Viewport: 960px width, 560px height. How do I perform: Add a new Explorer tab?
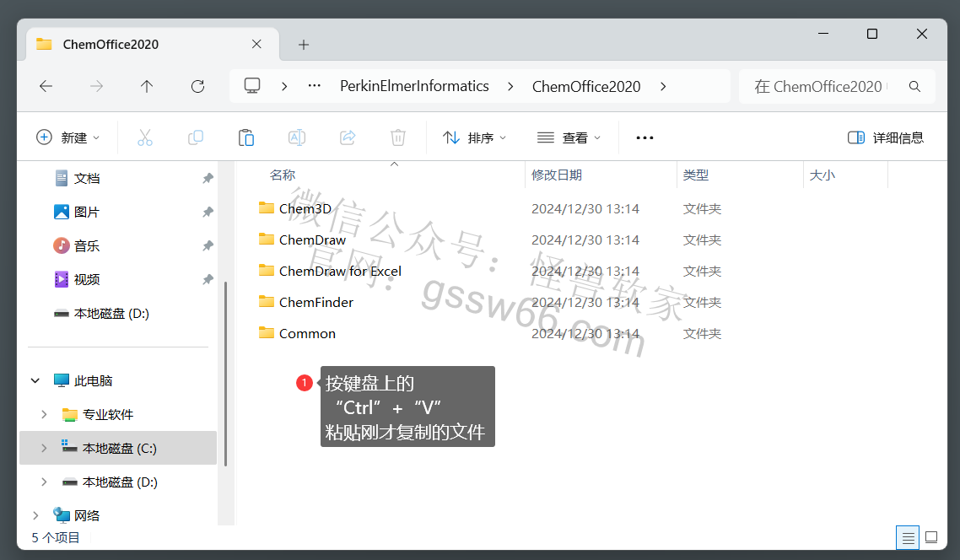(x=303, y=45)
